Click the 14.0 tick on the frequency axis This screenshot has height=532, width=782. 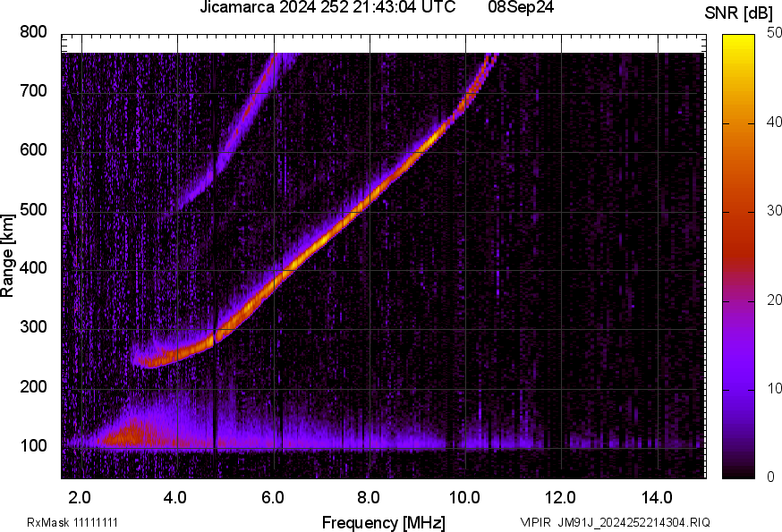[x=657, y=496]
